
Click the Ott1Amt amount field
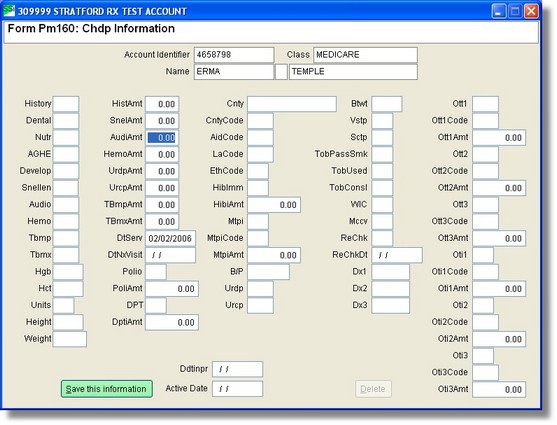point(499,137)
